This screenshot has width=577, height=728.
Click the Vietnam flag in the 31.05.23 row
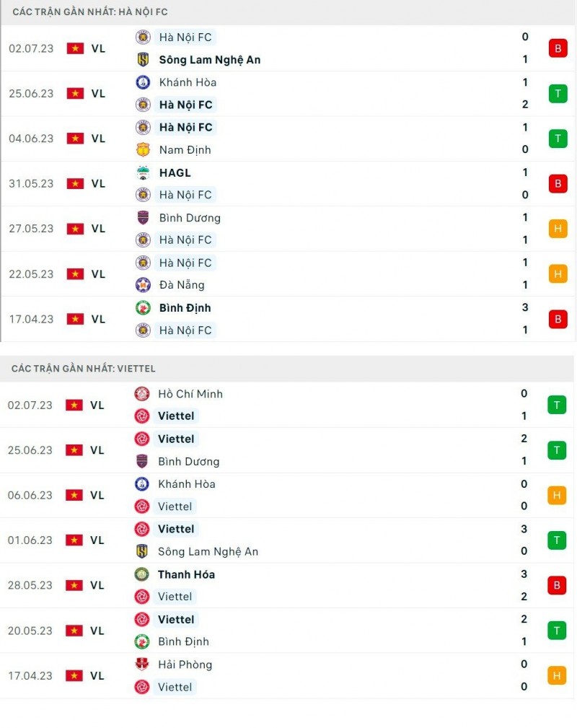pos(75,184)
